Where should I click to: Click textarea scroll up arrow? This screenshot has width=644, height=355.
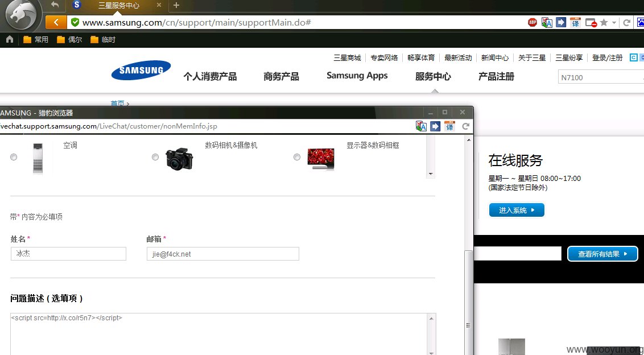431,319
